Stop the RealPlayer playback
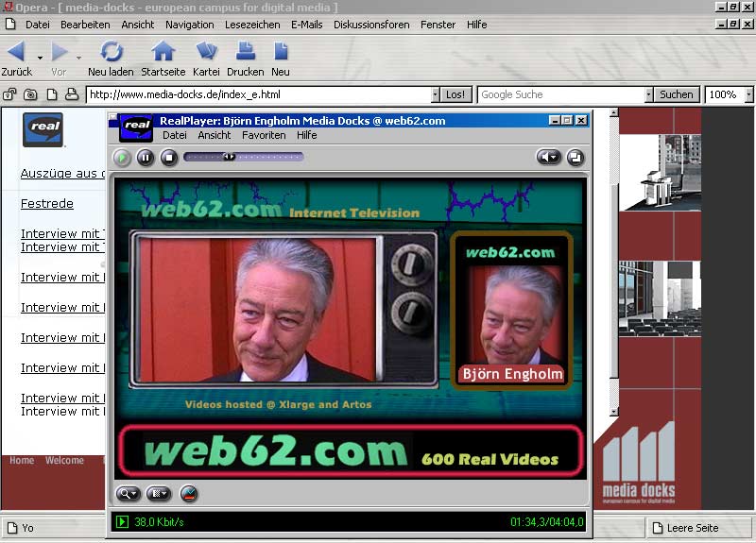Image resolution: width=756 pixels, height=543 pixels. click(169, 158)
